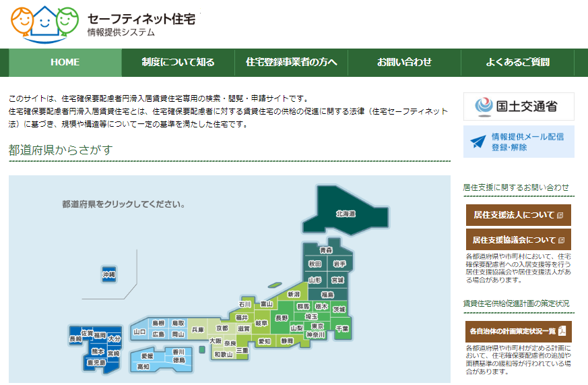The width and height of the screenshot is (588, 385).
Task: Click 青森 prefecture tile
Action: click(326, 250)
